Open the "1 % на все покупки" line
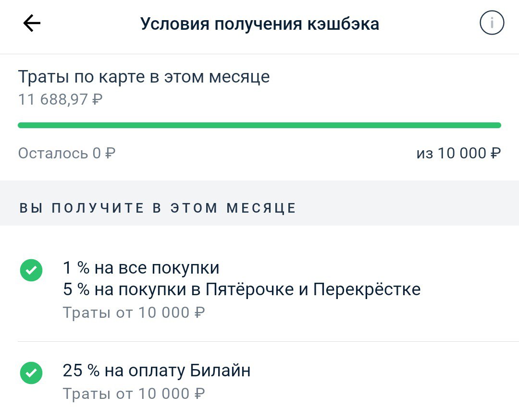This screenshot has height=420, width=519. click(x=141, y=267)
